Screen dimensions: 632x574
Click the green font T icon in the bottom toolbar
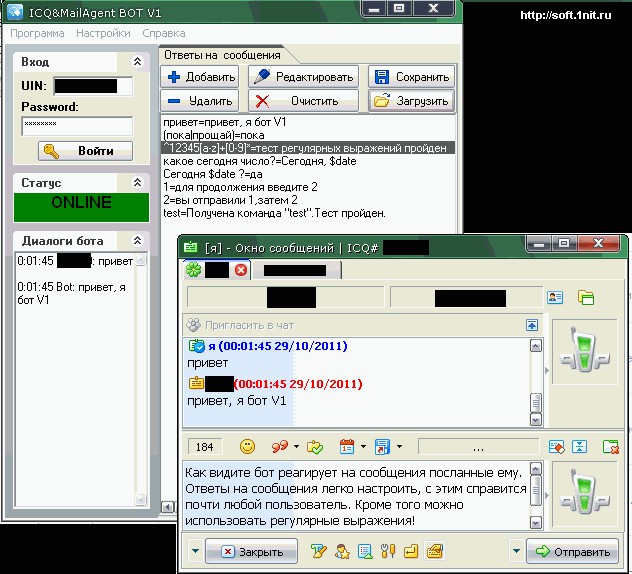click(x=318, y=551)
